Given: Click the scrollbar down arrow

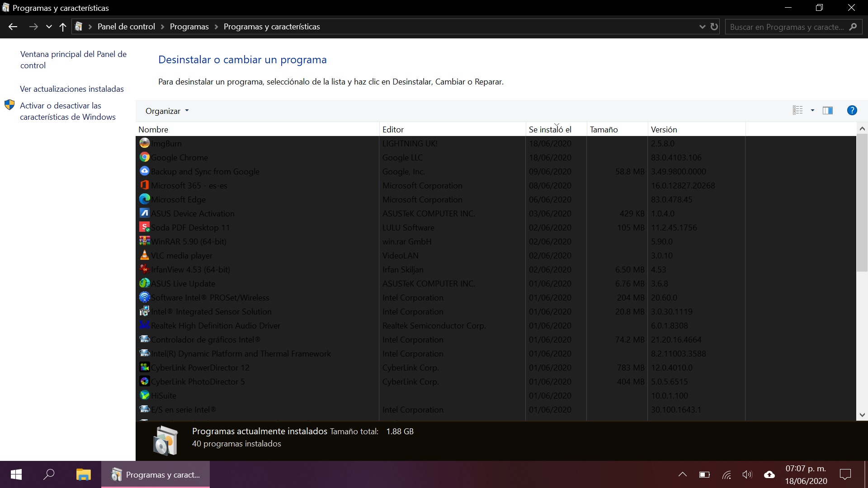Looking at the screenshot, I should (862, 414).
